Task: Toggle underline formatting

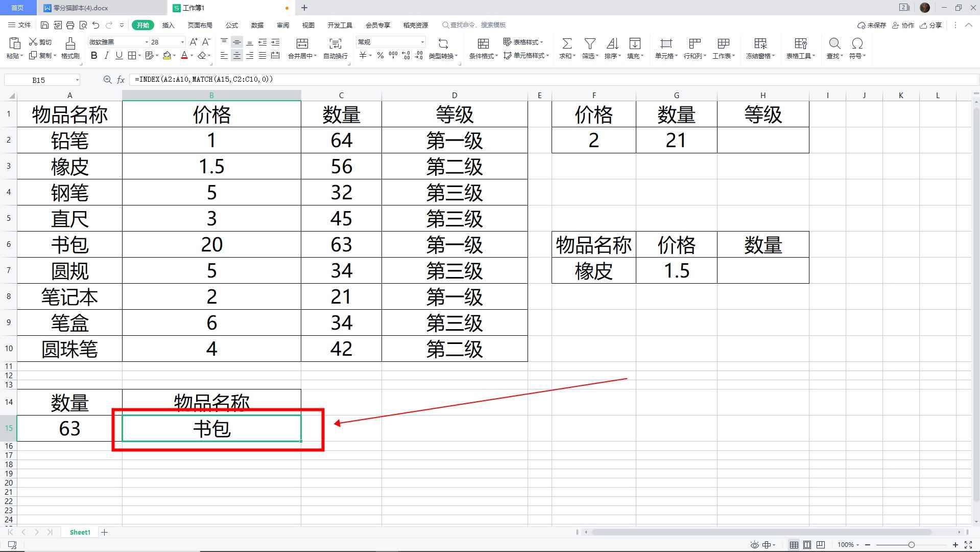Action: coord(118,56)
